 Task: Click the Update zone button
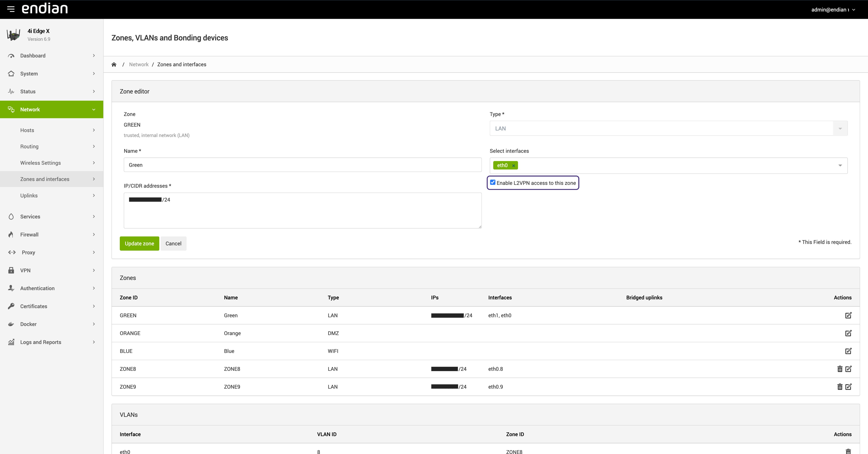coord(139,243)
